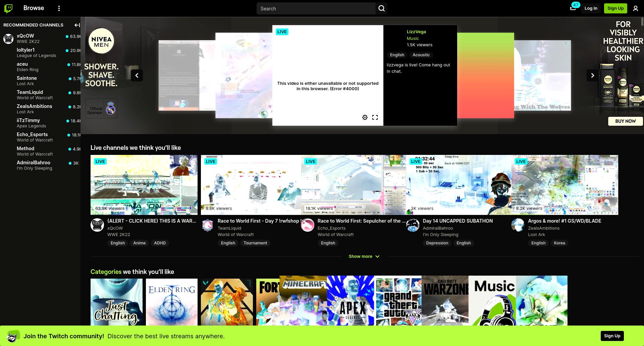Viewport: 644px width, 346px height.
Task: Open Call of Duty Warzone category
Action: coord(445,300)
